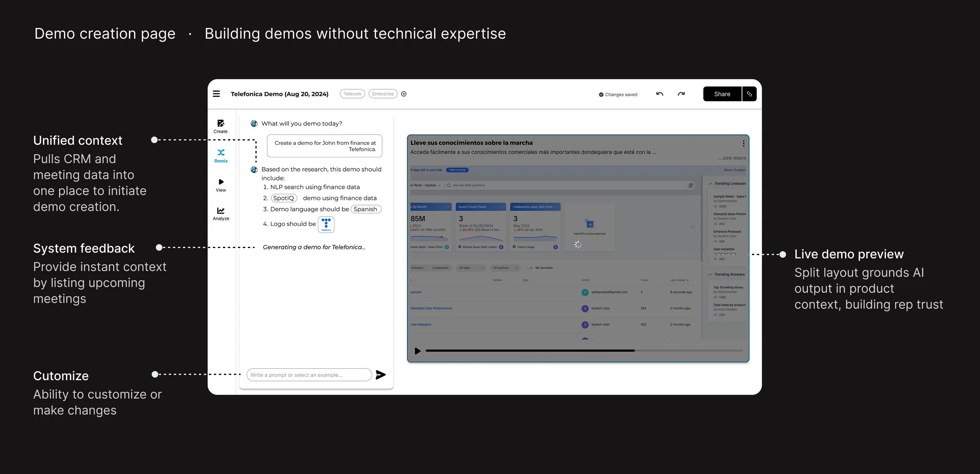
Task: Open the options menu on Liveboards used card
Action: point(557,207)
